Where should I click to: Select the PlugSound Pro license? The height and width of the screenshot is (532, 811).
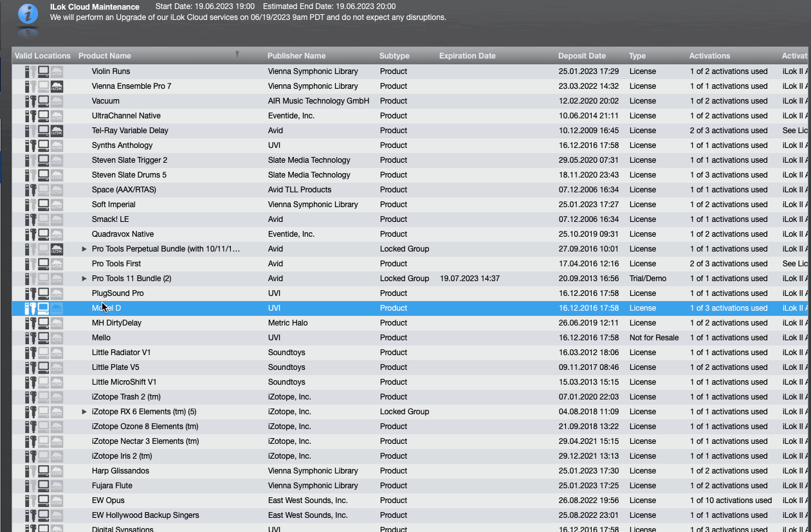[x=118, y=293]
